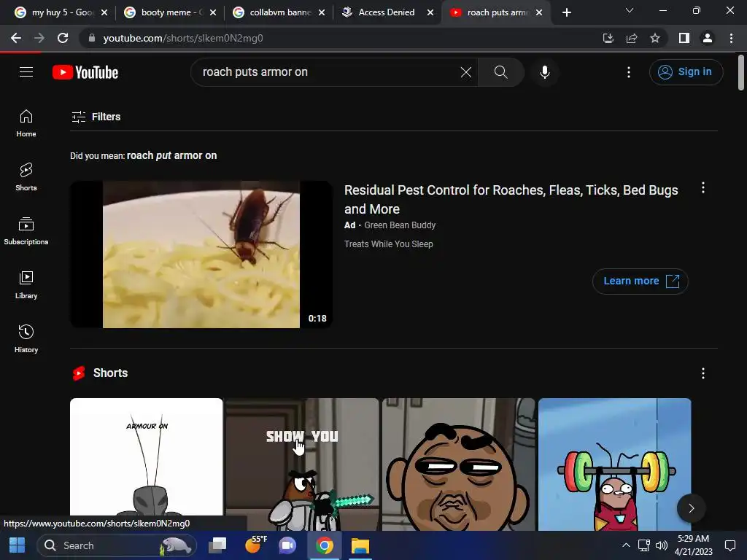This screenshot has width=747, height=560.
Task: Open the ad's three-dot options menu
Action: click(x=703, y=187)
